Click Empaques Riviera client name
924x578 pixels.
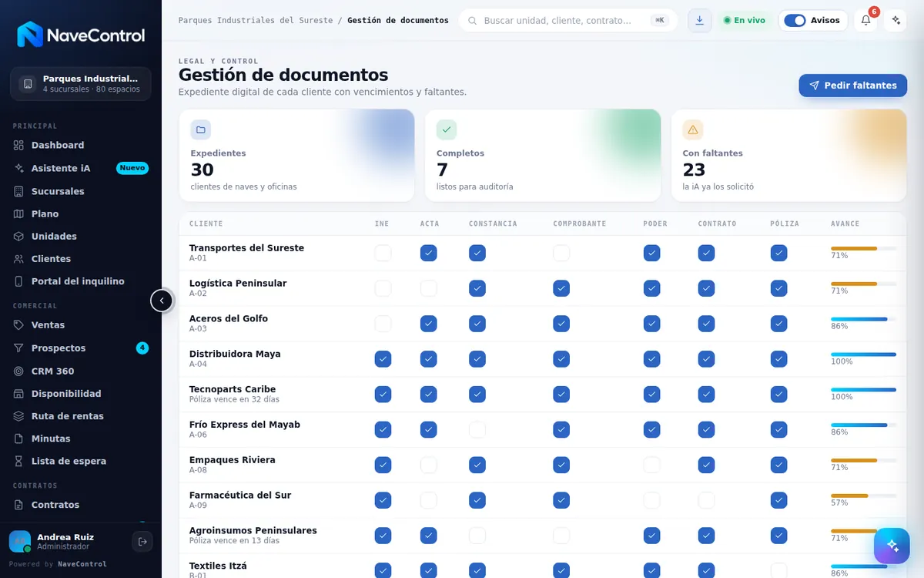tap(232, 460)
